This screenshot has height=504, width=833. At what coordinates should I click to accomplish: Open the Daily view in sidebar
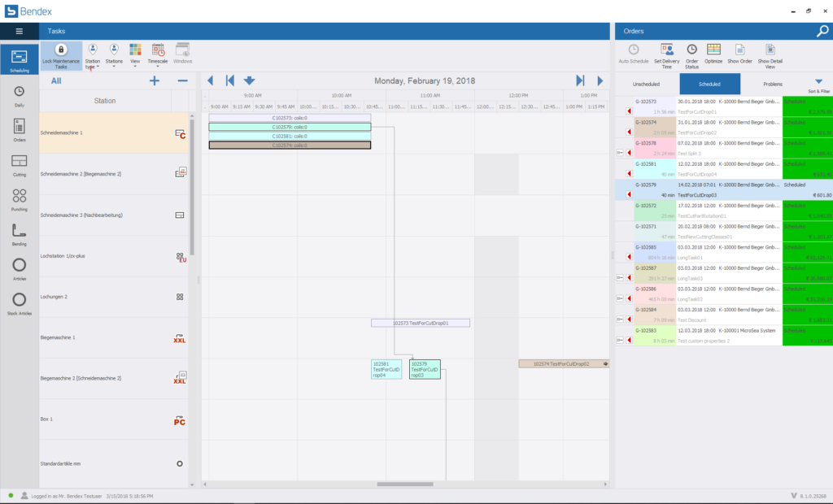[20, 95]
